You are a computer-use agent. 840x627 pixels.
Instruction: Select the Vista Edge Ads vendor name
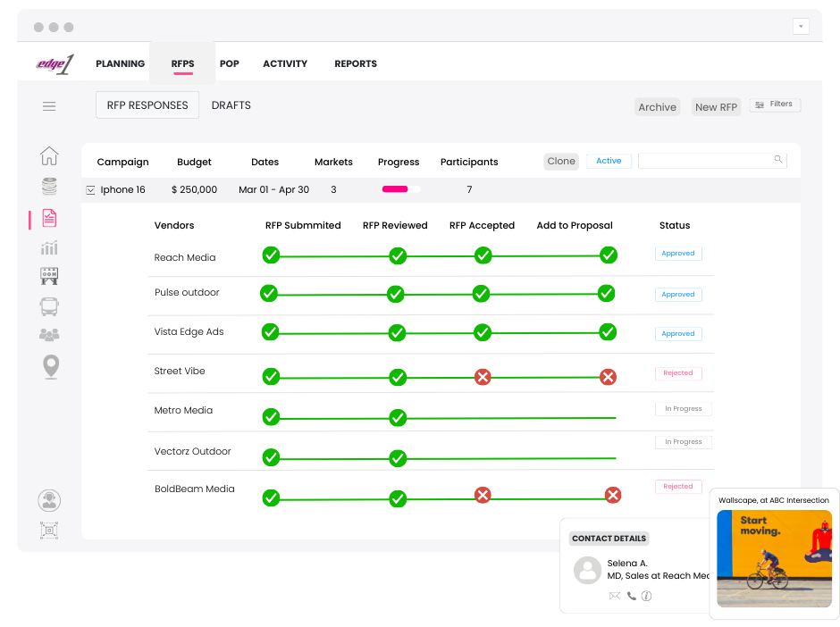click(x=189, y=331)
